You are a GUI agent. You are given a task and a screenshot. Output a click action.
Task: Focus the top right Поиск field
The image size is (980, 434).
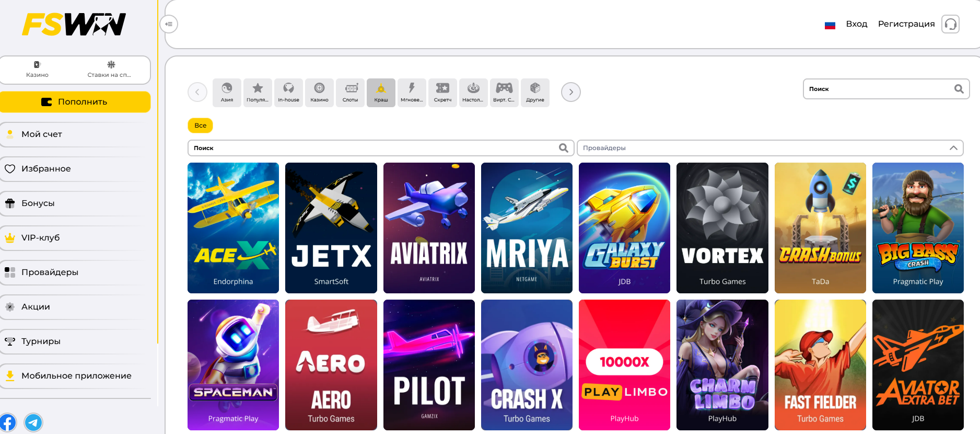coord(886,89)
